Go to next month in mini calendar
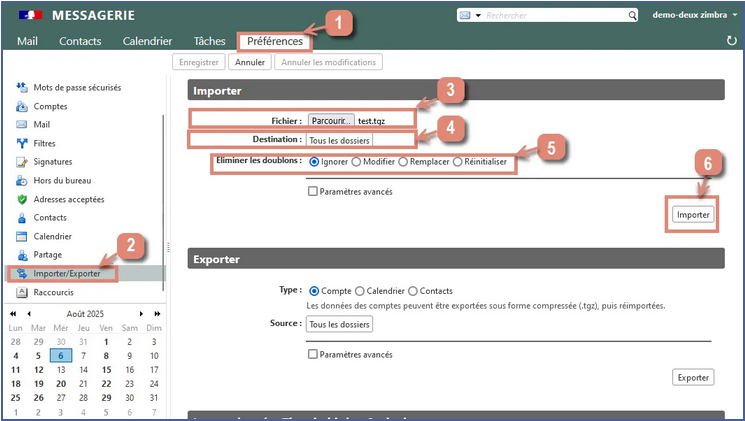This screenshot has width=745, height=421. [x=141, y=313]
